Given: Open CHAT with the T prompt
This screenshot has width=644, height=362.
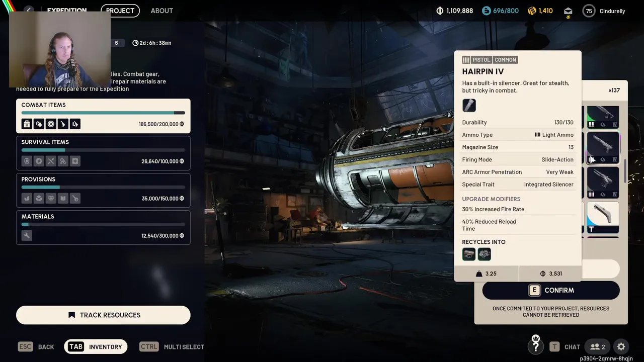Looking at the screenshot, I should pyautogui.click(x=565, y=347).
